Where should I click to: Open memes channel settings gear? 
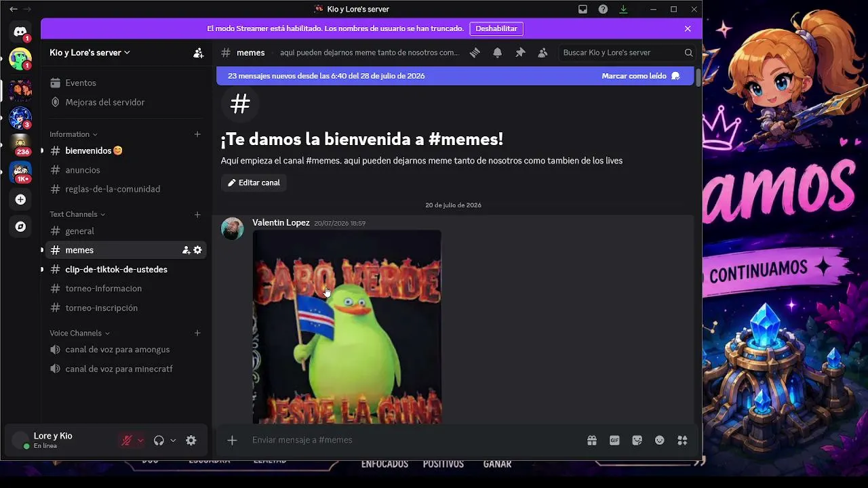[x=197, y=250]
